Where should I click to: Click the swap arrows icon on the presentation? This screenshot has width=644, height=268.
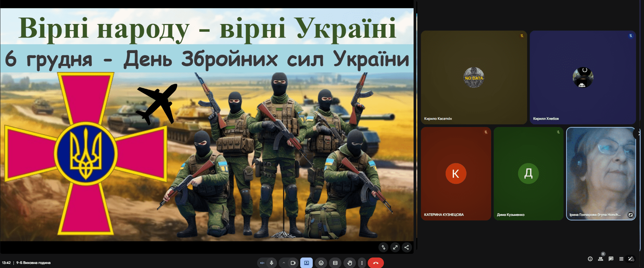(x=384, y=247)
